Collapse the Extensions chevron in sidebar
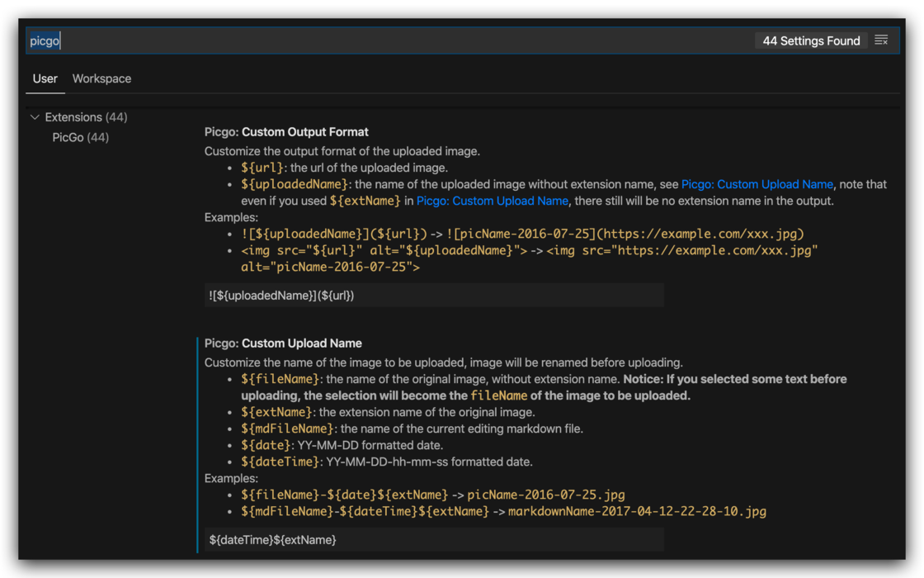Image resolution: width=924 pixels, height=578 pixels. (x=35, y=117)
